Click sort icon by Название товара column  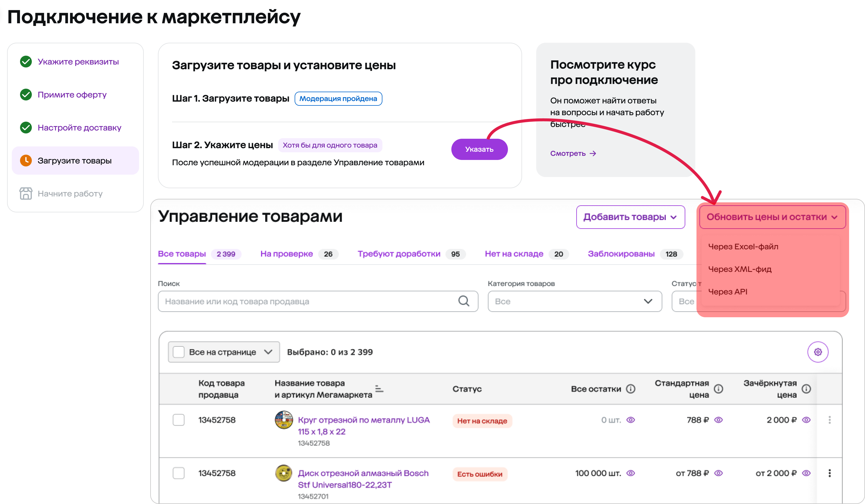[x=379, y=389]
